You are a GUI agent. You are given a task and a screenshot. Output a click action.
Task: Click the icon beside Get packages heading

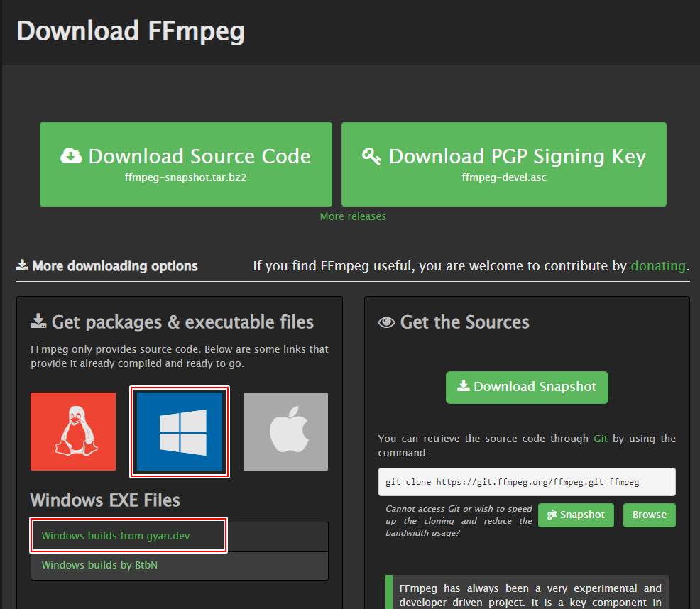[x=38, y=322]
